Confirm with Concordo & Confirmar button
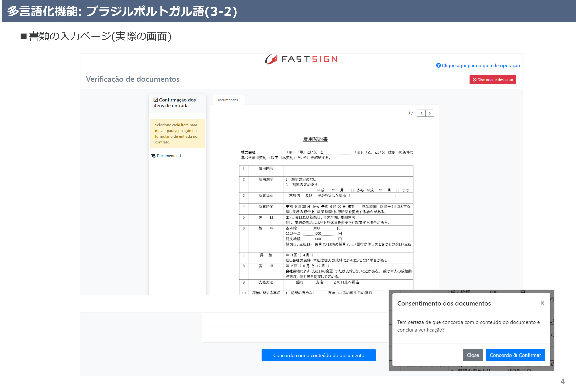The image size is (576, 392). tap(515, 355)
